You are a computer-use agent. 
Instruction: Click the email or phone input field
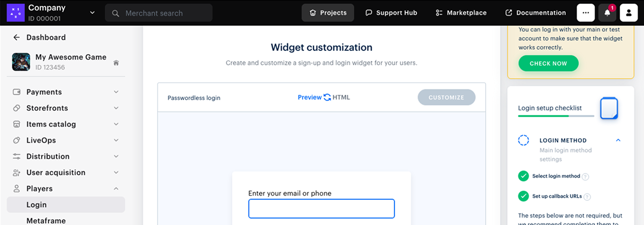coord(321,208)
